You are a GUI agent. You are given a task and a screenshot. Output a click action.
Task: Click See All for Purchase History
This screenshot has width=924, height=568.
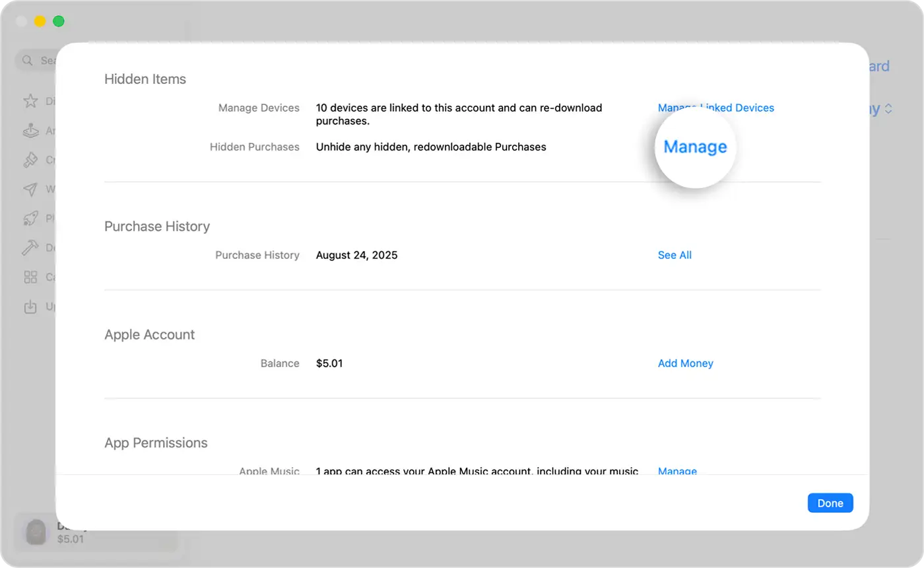pyautogui.click(x=675, y=256)
